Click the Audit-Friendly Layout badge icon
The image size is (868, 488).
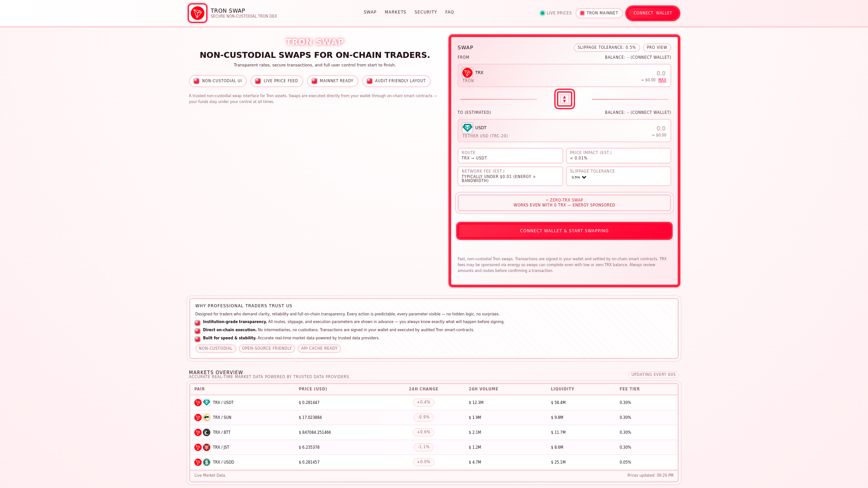[369, 81]
